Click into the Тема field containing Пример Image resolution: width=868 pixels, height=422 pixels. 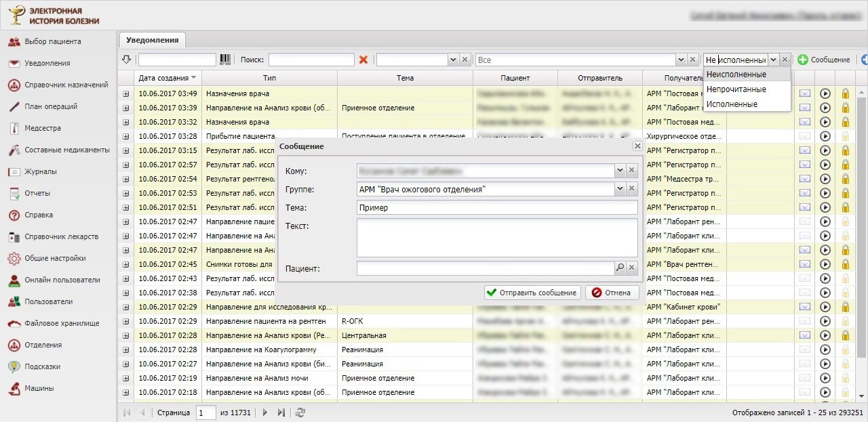[x=497, y=208]
